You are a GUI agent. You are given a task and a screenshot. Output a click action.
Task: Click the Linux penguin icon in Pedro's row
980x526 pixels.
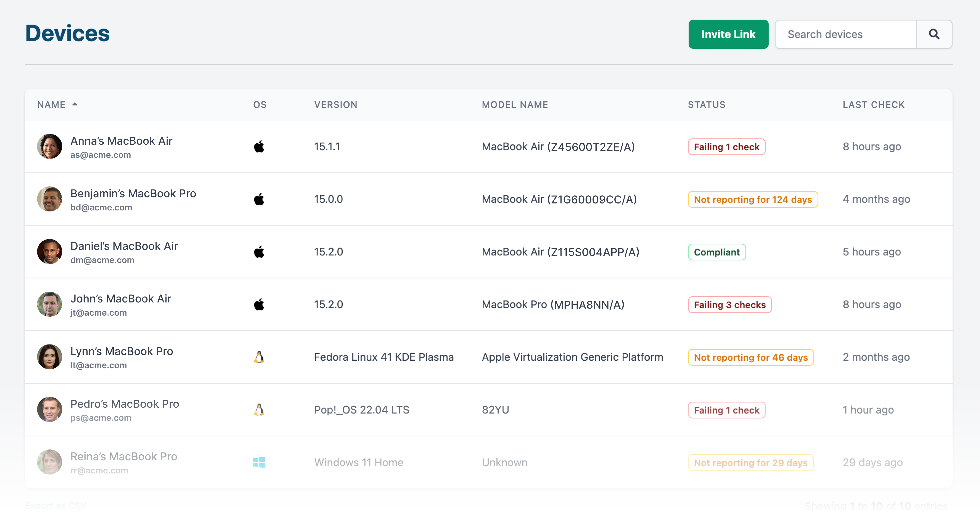[259, 410]
